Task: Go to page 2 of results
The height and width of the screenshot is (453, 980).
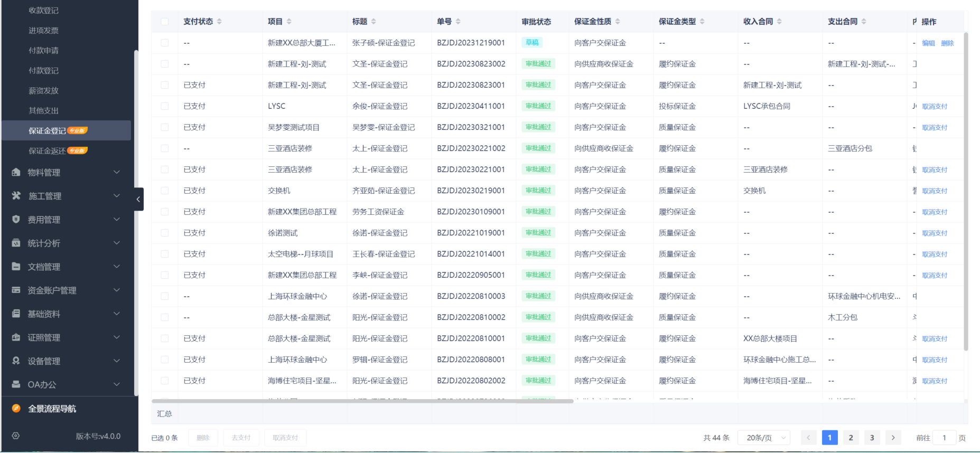Action: (851, 438)
